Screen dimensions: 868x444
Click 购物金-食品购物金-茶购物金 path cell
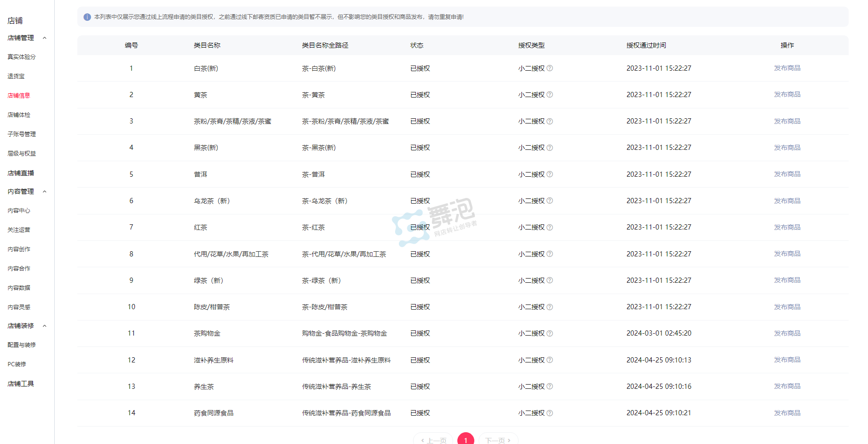click(x=345, y=333)
